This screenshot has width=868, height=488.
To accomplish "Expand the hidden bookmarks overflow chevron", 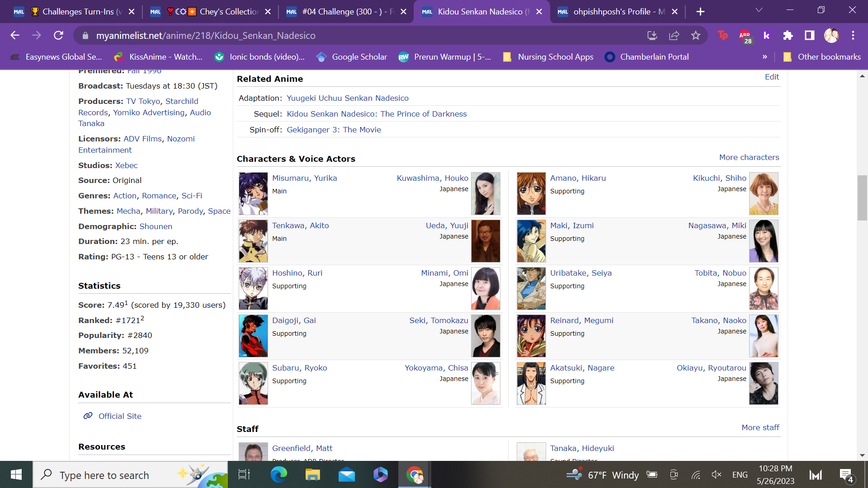I will pos(764,57).
